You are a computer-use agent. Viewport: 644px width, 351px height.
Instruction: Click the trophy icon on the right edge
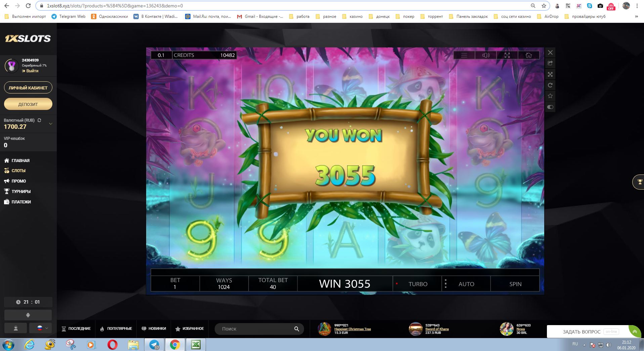639,182
